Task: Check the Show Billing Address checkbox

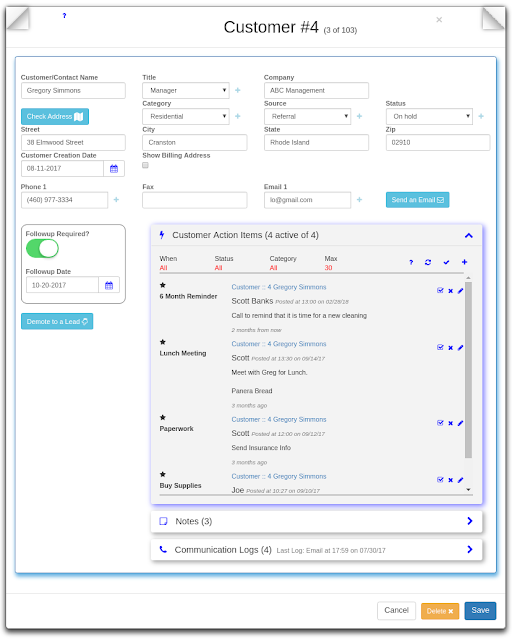Action: [145, 165]
